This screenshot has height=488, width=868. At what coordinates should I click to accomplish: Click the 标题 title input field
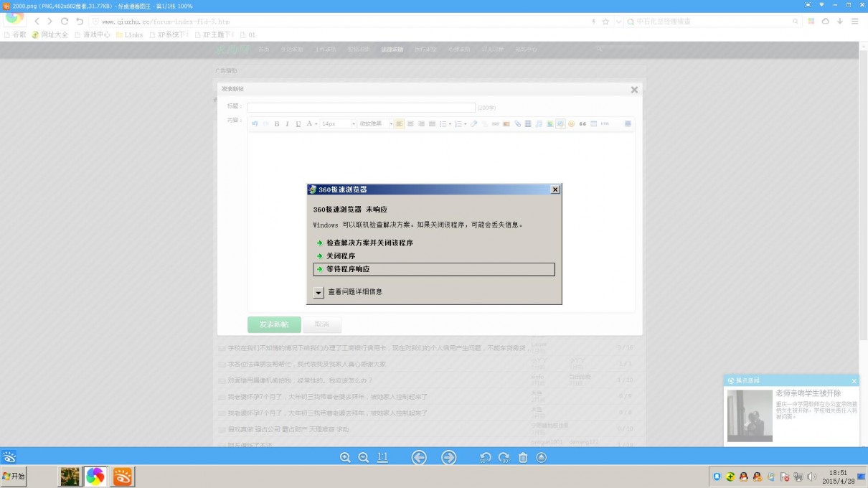(361, 107)
